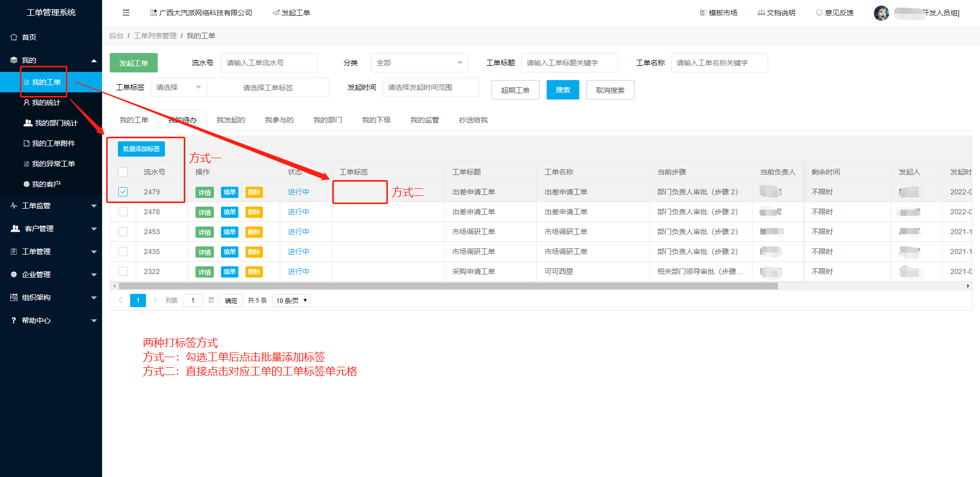The width and height of the screenshot is (980, 477).
Task: Click the 组织架构 icon in sidebar
Action: tap(14, 297)
